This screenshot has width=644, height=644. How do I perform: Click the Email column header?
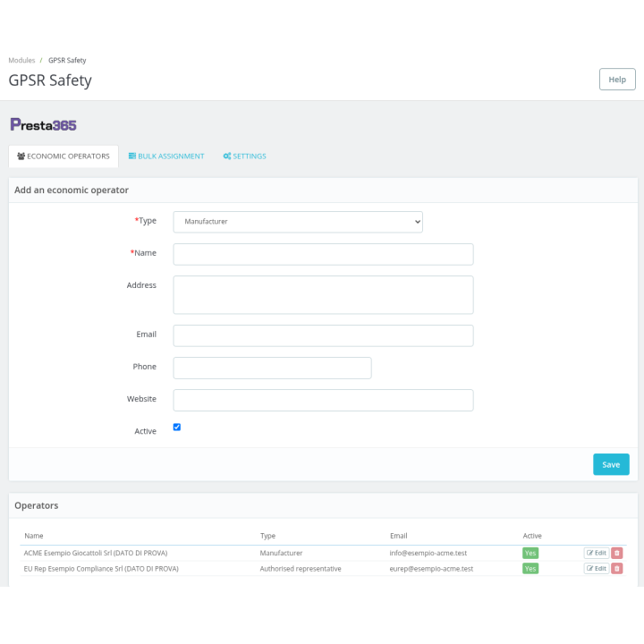click(398, 536)
